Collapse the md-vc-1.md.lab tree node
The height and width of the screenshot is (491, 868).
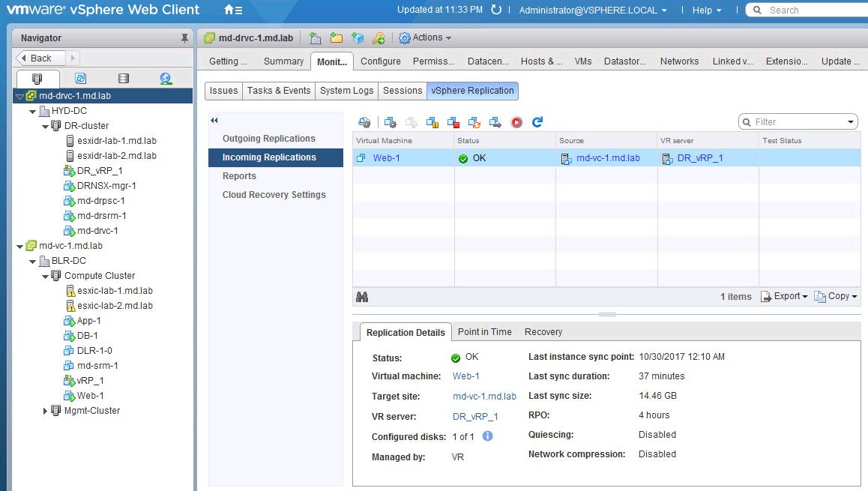tap(20, 247)
